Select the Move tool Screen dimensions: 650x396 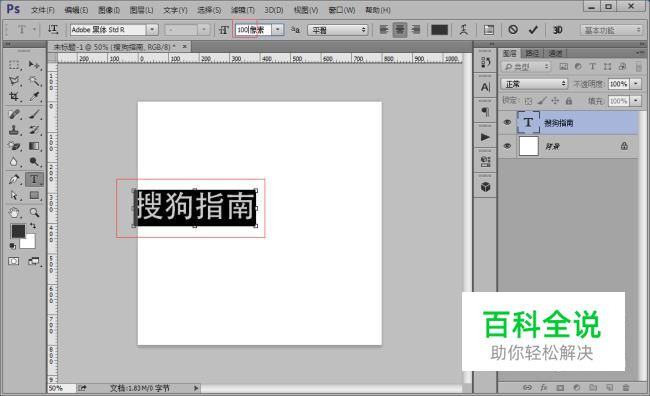tap(34, 65)
